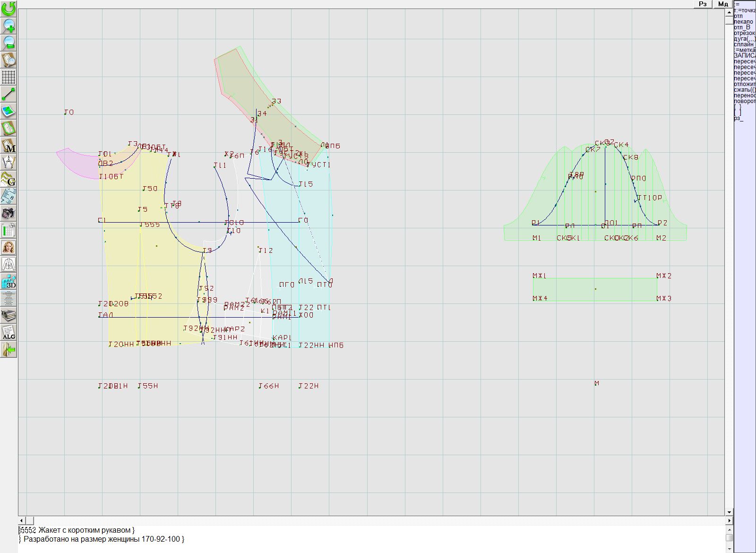Open the jacket sketch icon
Screen dimensions: 756x553
point(9,264)
